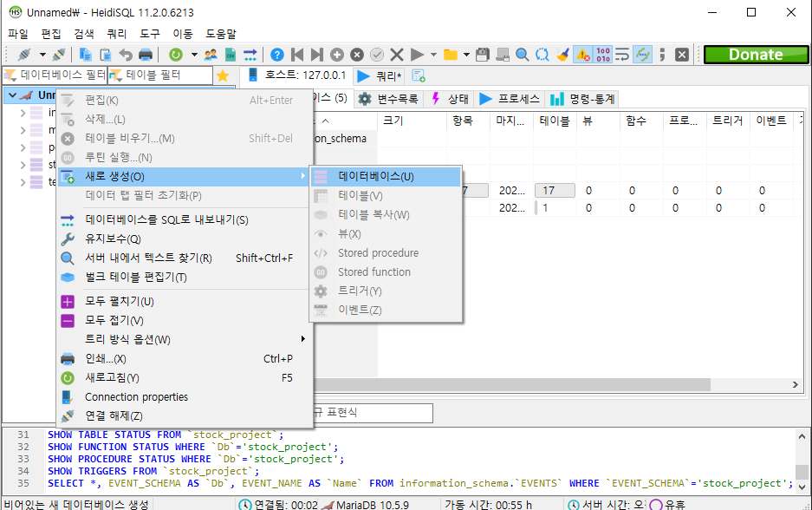Click the run query play icon
Screen dimensions: 812x510
[x=417, y=55]
